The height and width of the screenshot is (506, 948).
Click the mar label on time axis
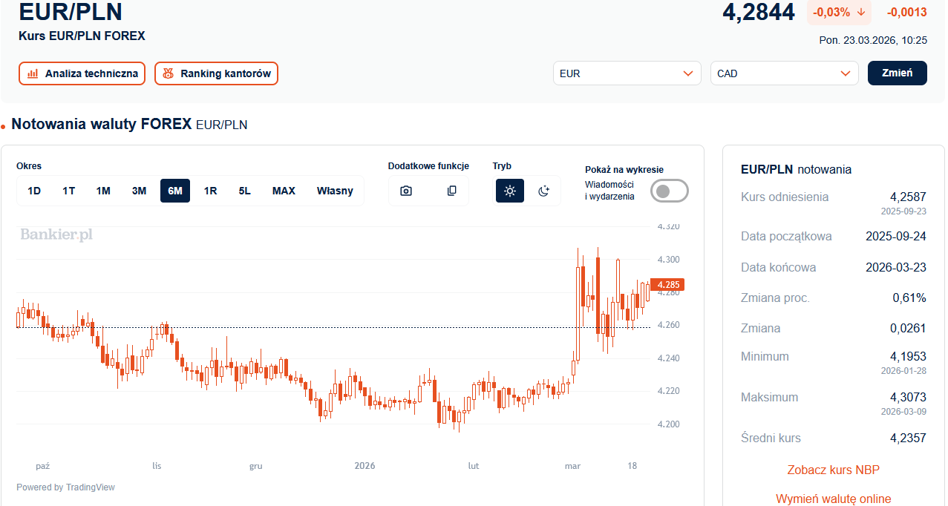coord(573,465)
